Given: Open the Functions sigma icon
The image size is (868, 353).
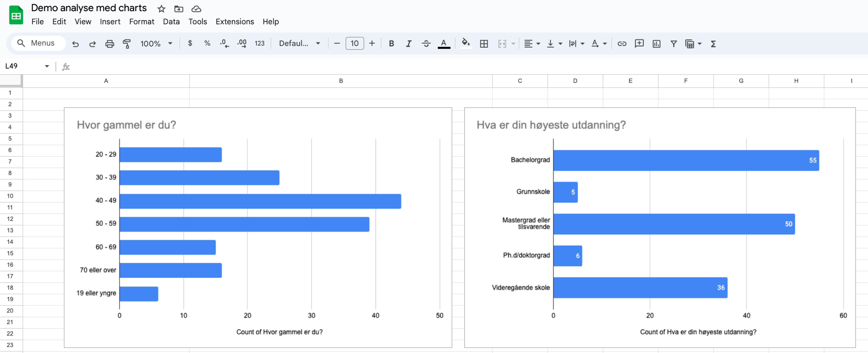Looking at the screenshot, I should click(713, 43).
